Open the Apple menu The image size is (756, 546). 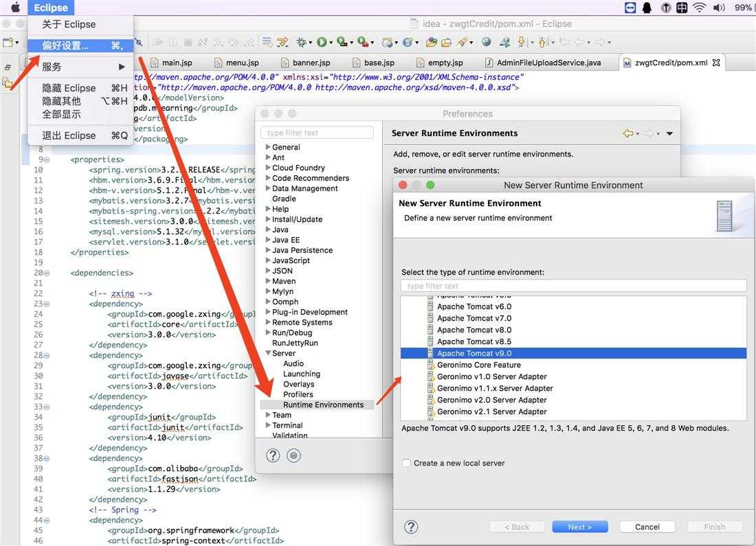(15, 8)
